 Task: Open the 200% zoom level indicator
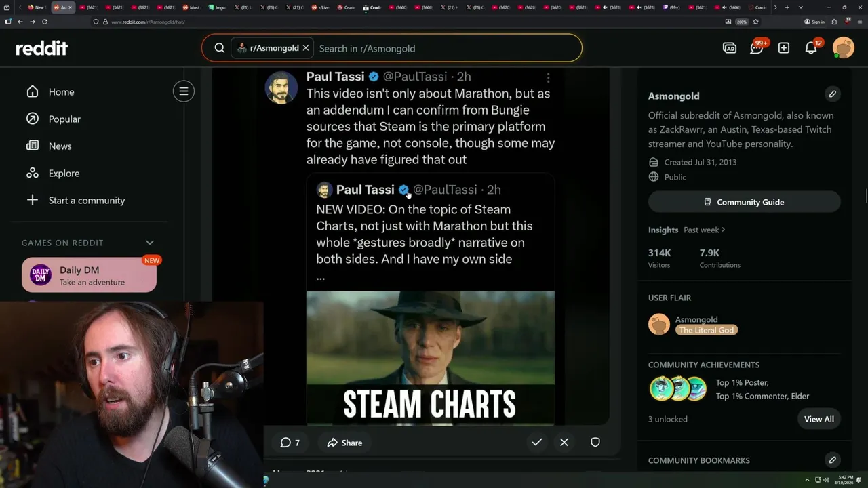(742, 22)
